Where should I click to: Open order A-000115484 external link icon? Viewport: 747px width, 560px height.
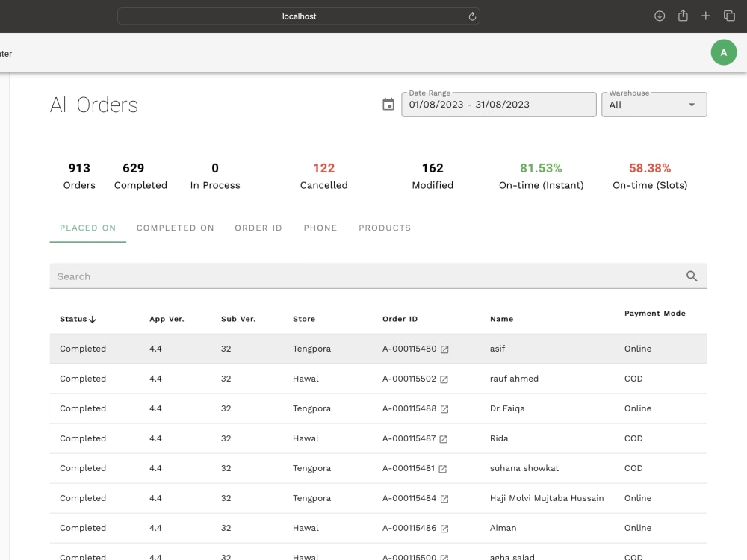(444, 499)
